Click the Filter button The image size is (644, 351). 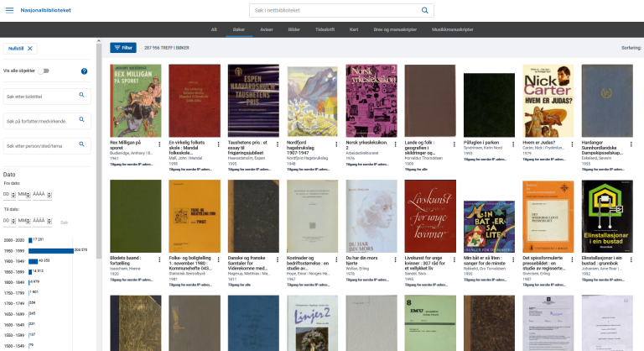(x=123, y=48)
